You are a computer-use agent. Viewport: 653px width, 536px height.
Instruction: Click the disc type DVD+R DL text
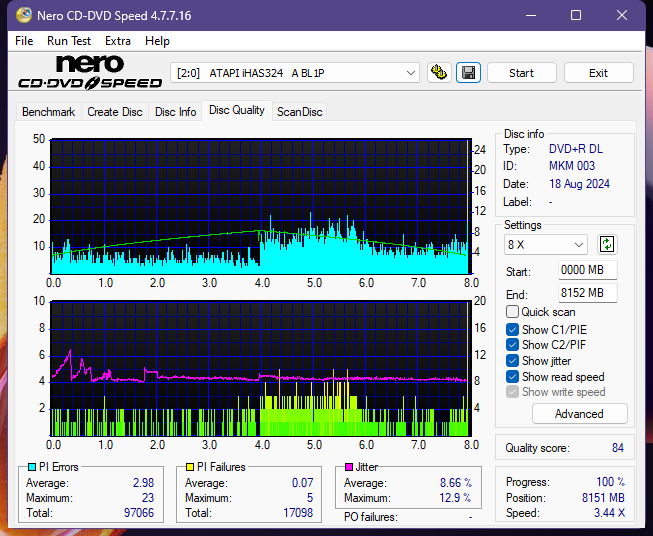coord(576,149)
